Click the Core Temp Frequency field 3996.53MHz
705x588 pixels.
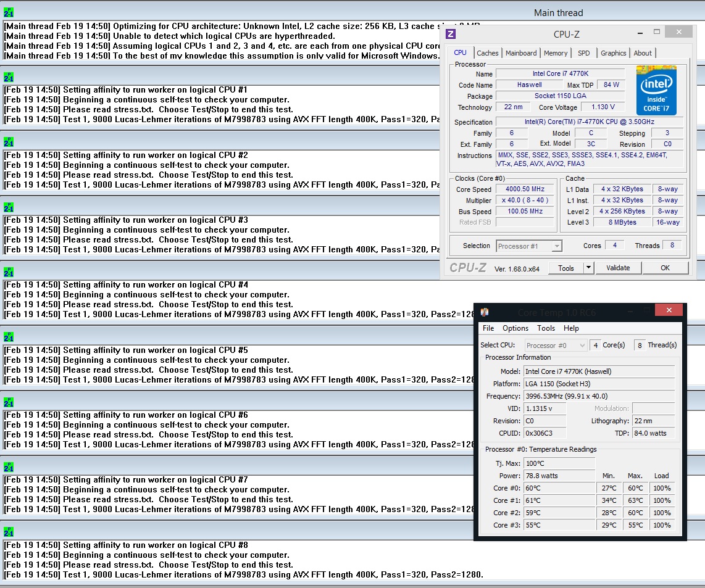tap(599, 396)
